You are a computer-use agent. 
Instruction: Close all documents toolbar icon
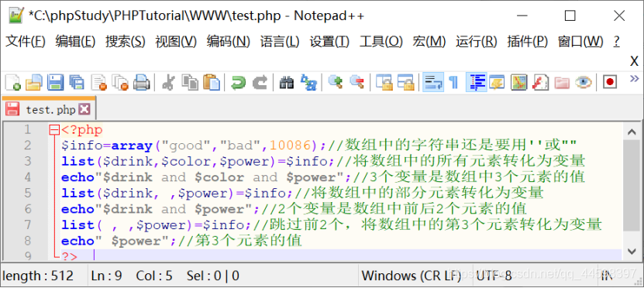pos(120,83)
